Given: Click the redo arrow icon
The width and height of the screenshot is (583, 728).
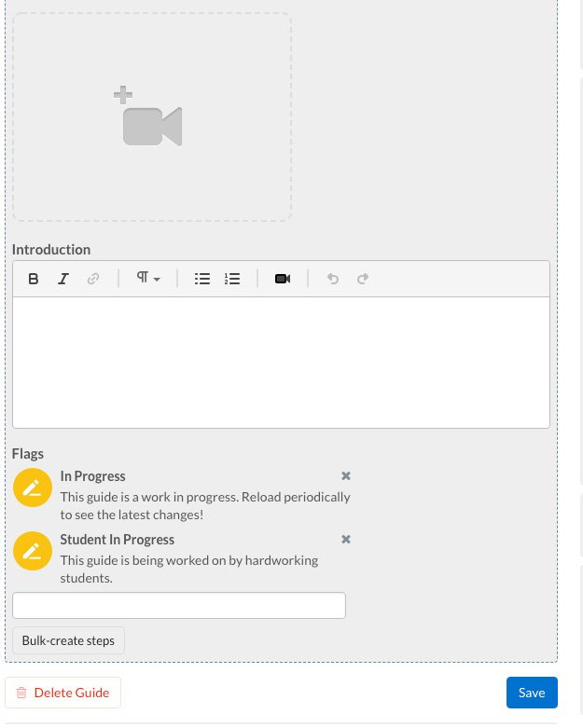Looking at the screenshot, I should click(x=362, y=279).
